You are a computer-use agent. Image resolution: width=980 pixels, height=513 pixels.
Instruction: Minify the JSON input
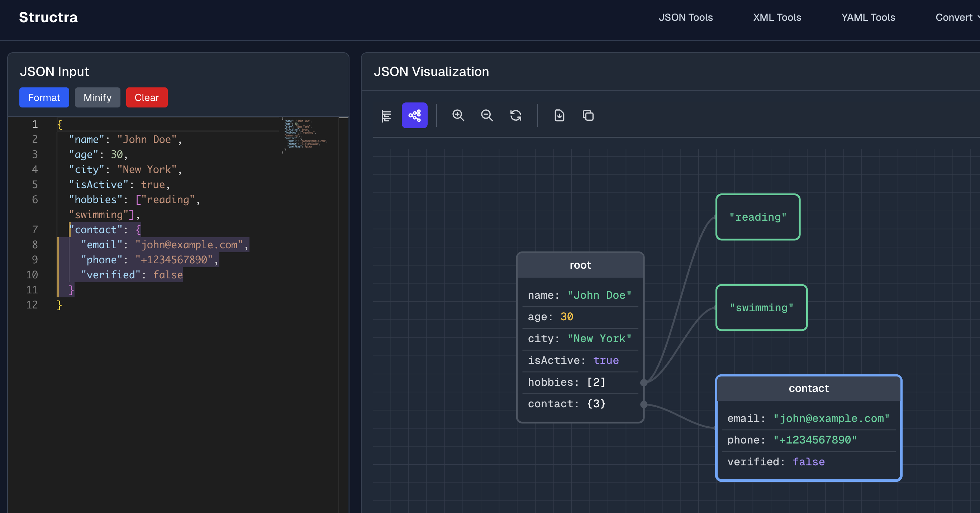pos(97,98)
